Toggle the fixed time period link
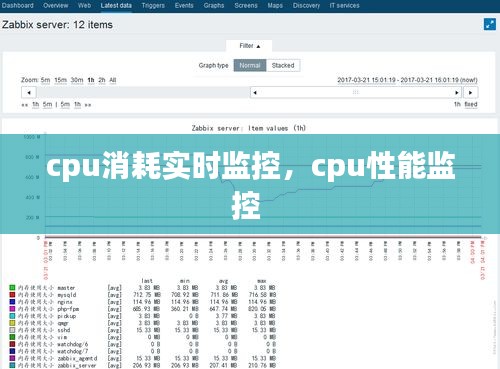This screenshot has width=500, height=369. (471, 104)
